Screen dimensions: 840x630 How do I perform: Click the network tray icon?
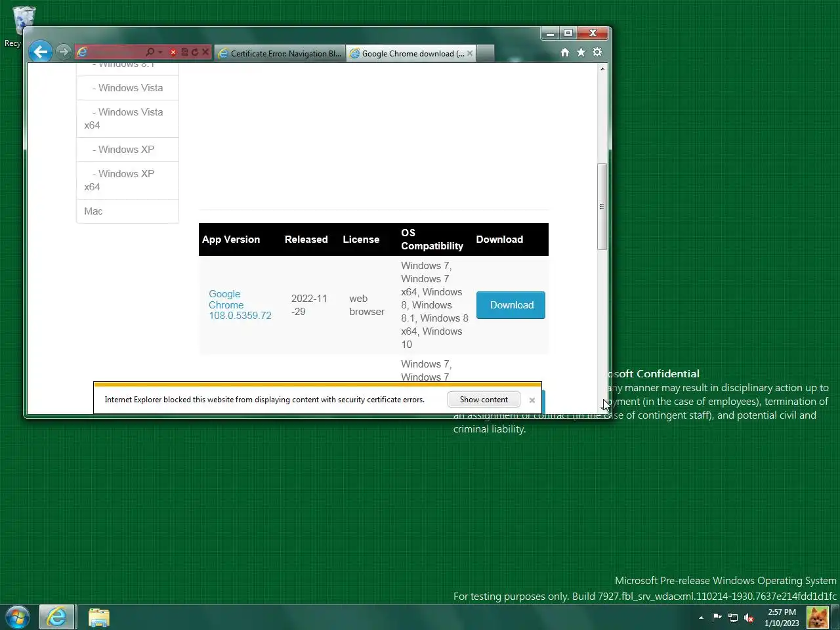733,618
